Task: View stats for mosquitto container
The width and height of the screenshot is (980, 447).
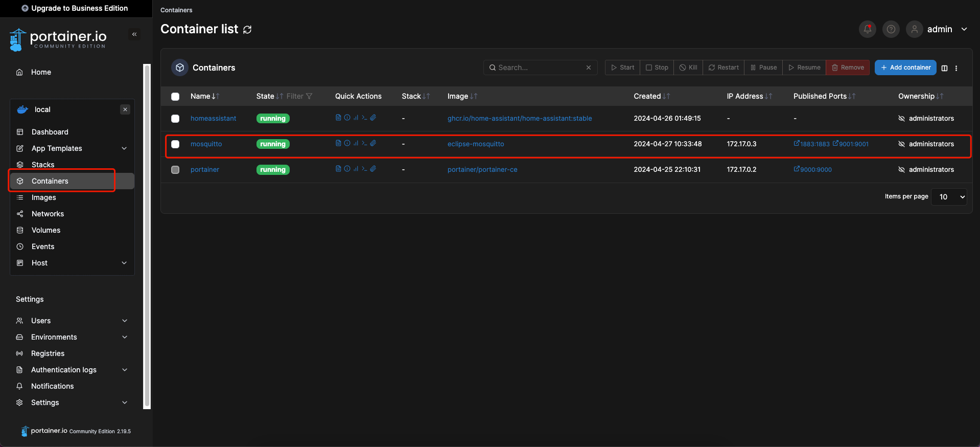Action: tap(356, 143)
